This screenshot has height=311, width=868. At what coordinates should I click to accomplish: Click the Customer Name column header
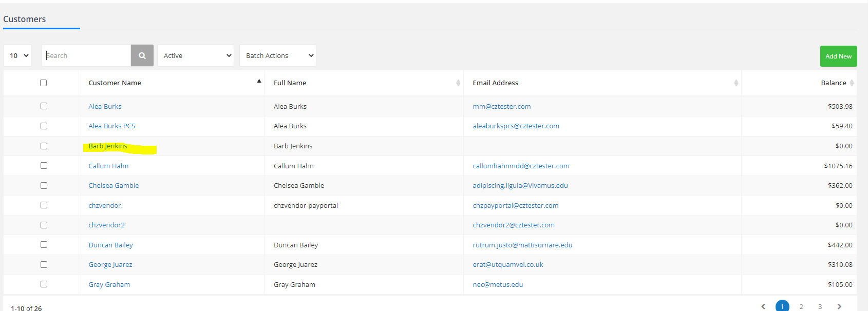pos(115,83)
